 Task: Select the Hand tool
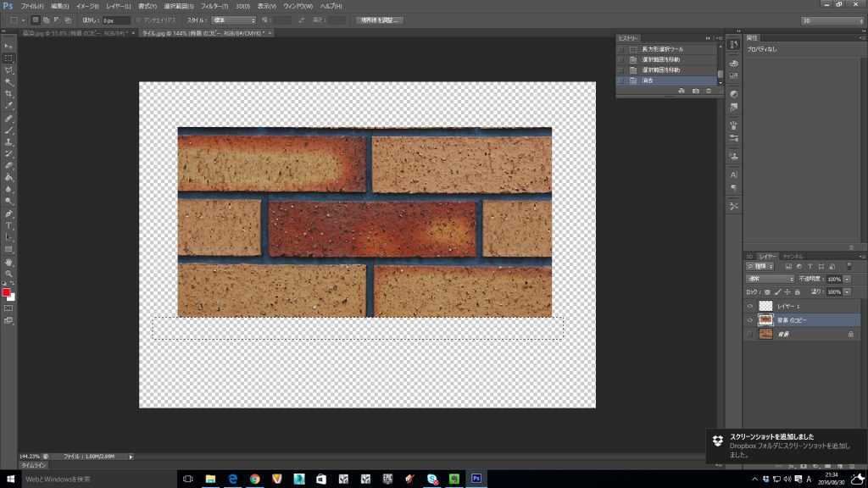8,262
